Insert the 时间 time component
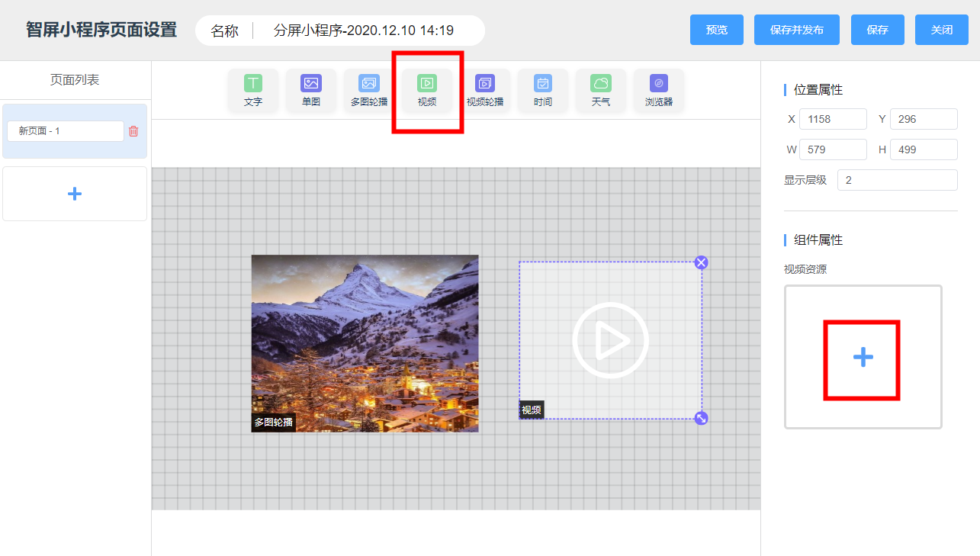The height and width of the screenshot is (556, 980). click(x=543, y=91)
